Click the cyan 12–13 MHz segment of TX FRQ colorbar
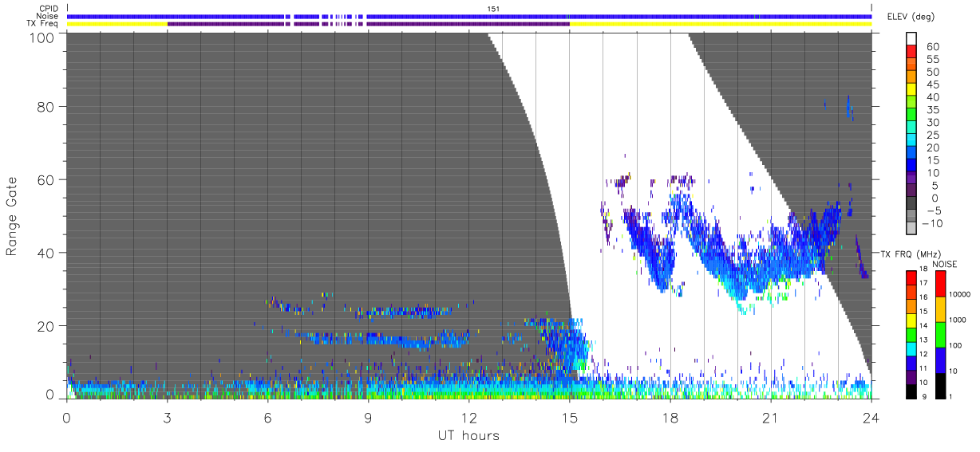Image resolution: width=980 pixels, height=452 pixels. tap(912, 348)
